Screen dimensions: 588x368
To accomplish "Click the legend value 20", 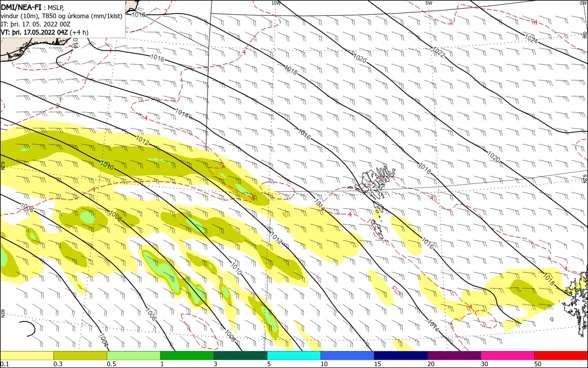I will click(431, 364).
